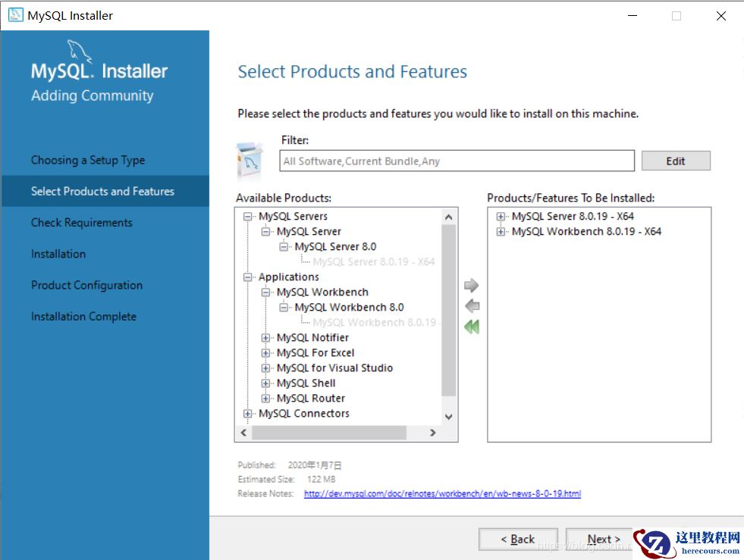Click the products list scroll up arrow
This screenshot has width=744, height=560.
pos(448,217)
